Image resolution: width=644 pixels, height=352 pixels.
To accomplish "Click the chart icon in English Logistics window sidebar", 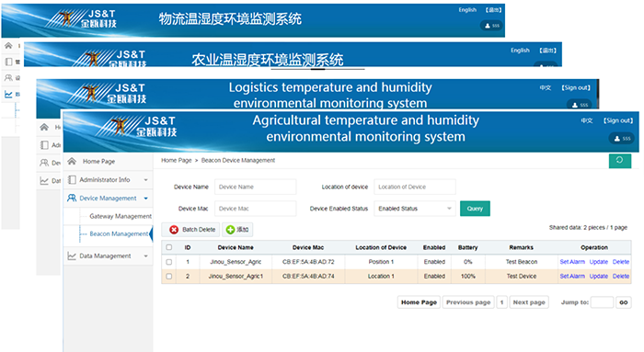I will 44,180.
